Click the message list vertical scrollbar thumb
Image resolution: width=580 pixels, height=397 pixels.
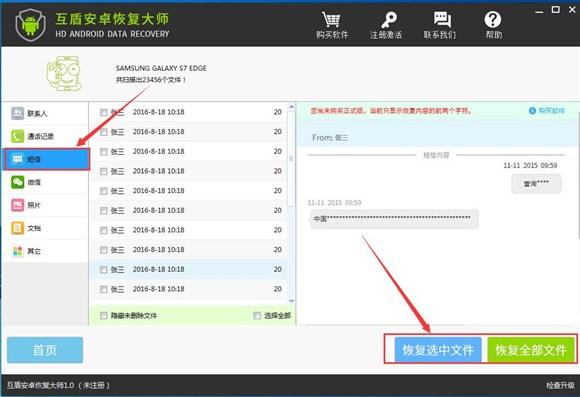tap(291, 158)
